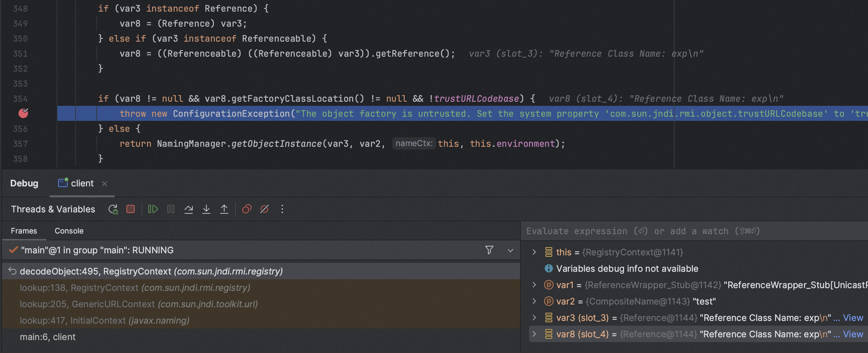The width and height of the screenshot is (868, 353).
Task: Click the client run configuration icon
Action: tap(63, 183)
